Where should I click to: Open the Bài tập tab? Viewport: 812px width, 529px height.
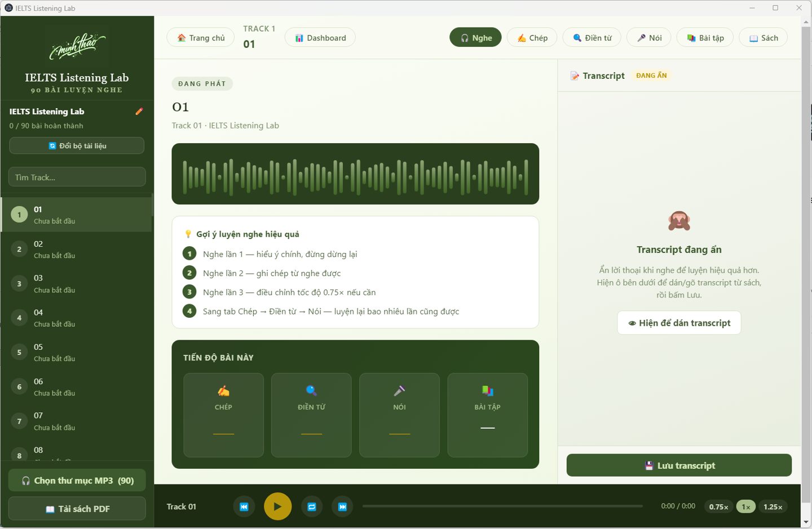(705, 38)
